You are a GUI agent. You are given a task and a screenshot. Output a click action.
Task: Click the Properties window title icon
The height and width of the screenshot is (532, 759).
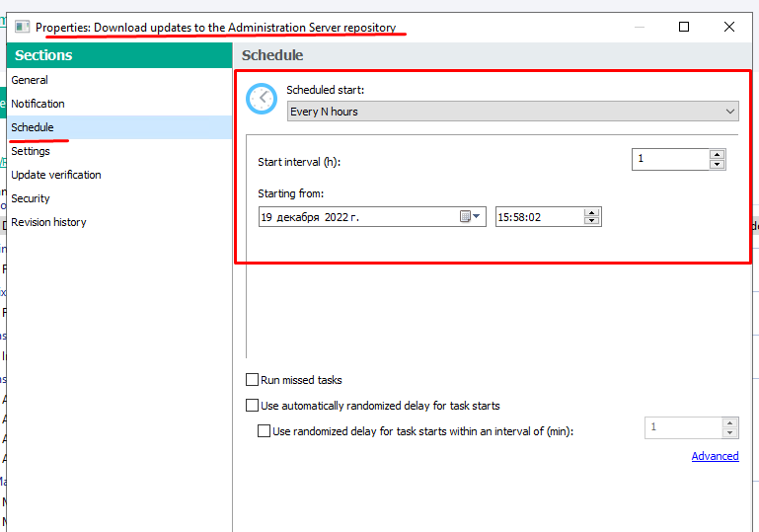tap(23, 27)
